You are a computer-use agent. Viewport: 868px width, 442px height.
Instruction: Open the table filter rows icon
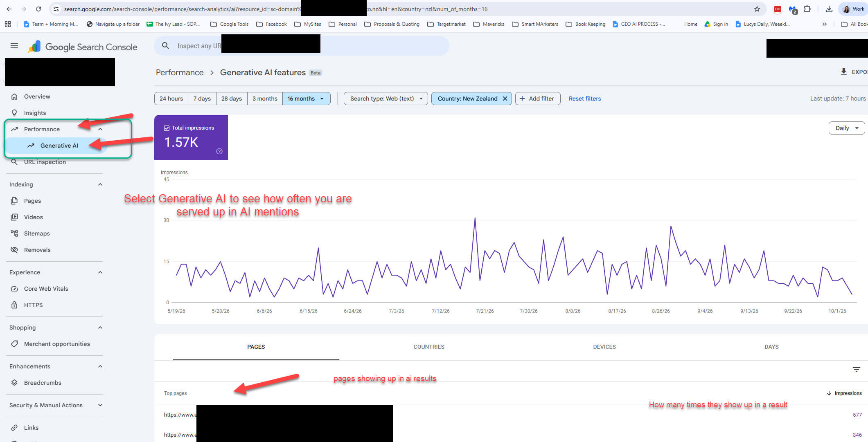click(x=856, y=370)
